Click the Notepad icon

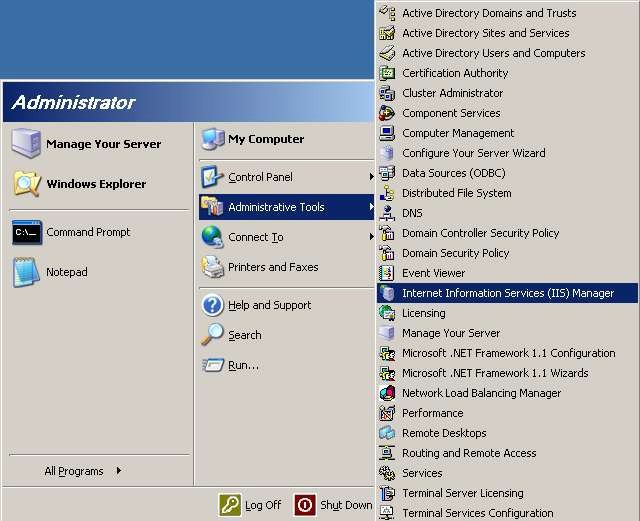[27, 272]
